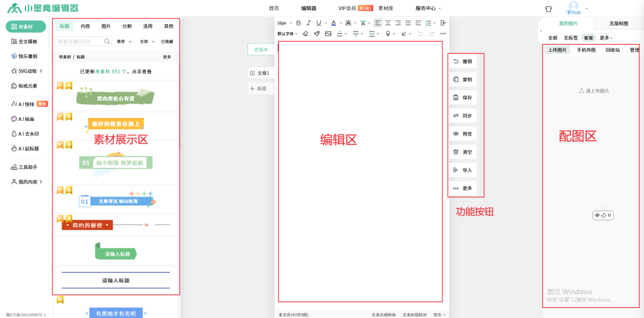This screenshot has height=318, width=644.
Task: Open the skin theme T-shirt icon
Action: (x=549, y=8)
